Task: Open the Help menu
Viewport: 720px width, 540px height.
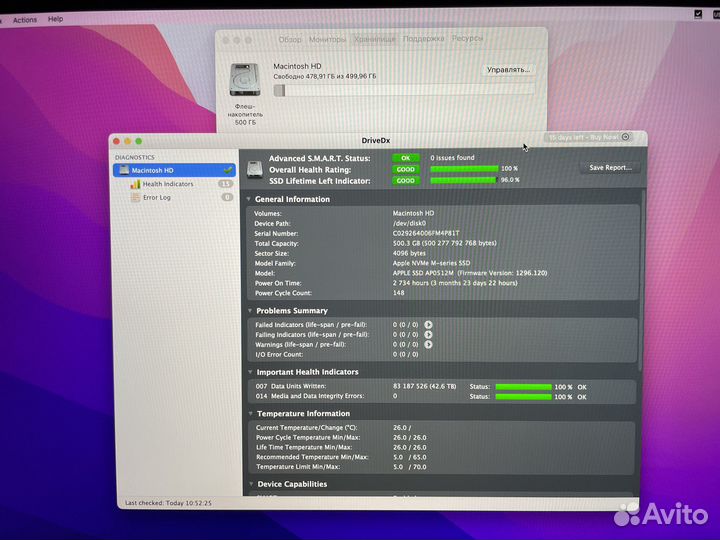Action: [x=56, y=19]
